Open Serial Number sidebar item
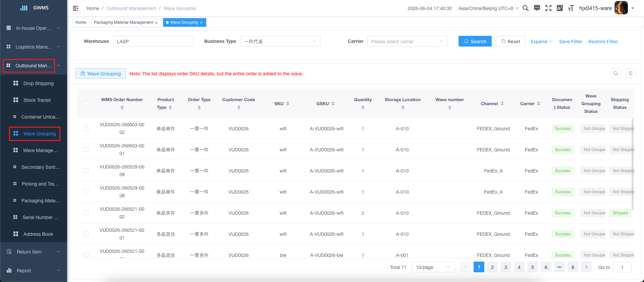644x282 pixels. tap(34, 217)
